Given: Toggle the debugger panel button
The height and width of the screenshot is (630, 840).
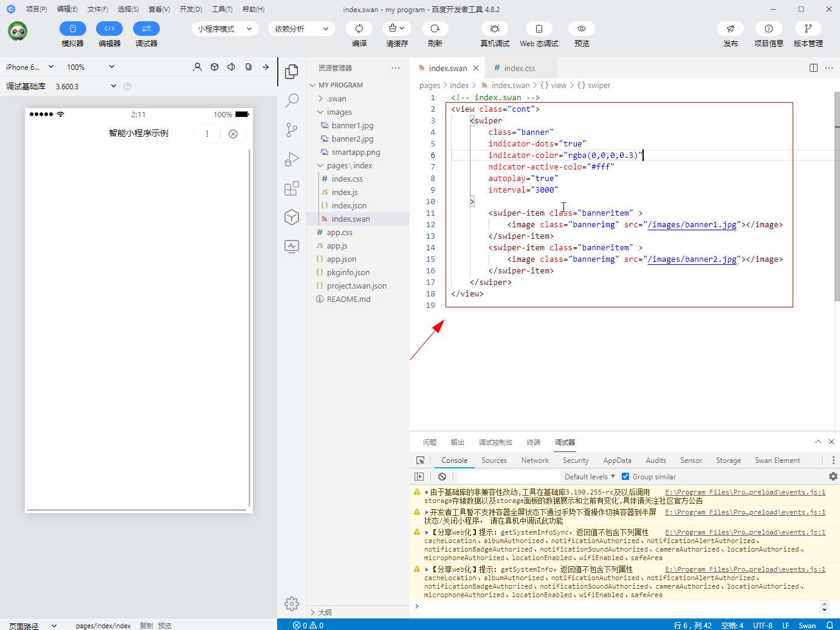Looking at the screenshot, I should click(x=146, y=29).
